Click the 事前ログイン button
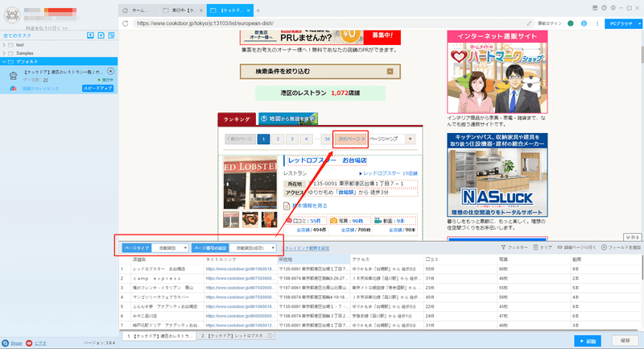This screenshot has height=349, width=644. pyautogui.click(x=550, y=23)
